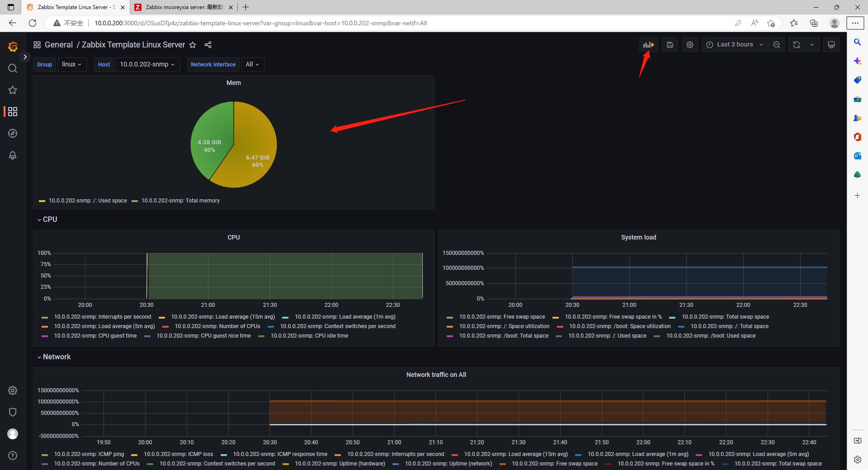The height and width of the screenshot is (470, 868).
Task: Open tab actions menu at window top-left
Action: click(11, 7)
